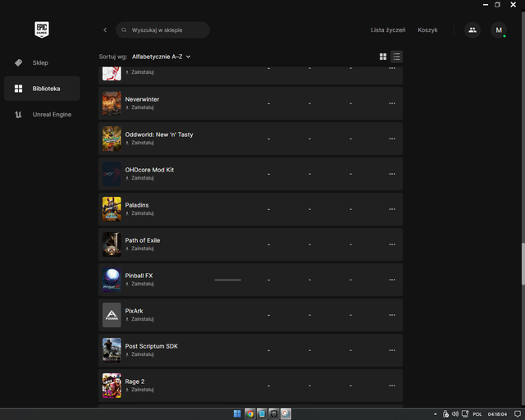
Task: Click the 04:18:04 taskbar clock
Action: click(497, 414)
